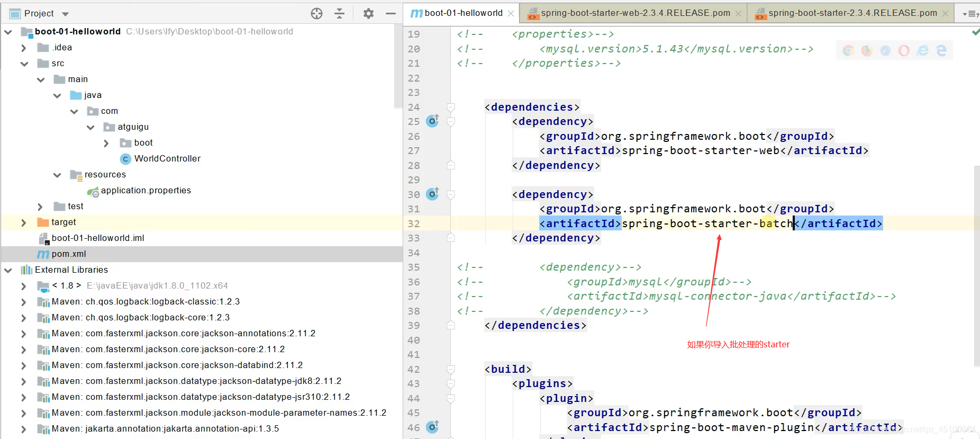The height and width of the screenshot is (439, 980).
Task: Open in Firefox browser icon
Action: point(867,50)
